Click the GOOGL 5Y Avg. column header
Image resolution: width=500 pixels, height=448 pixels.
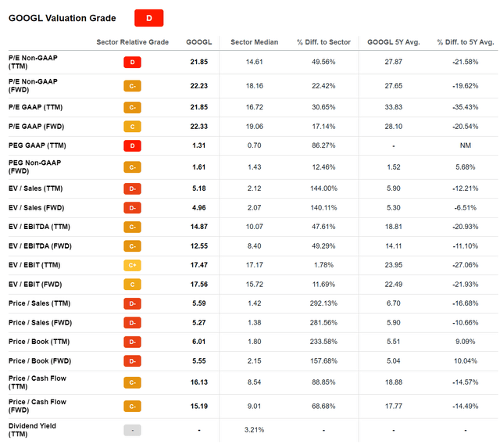[394, 42]
